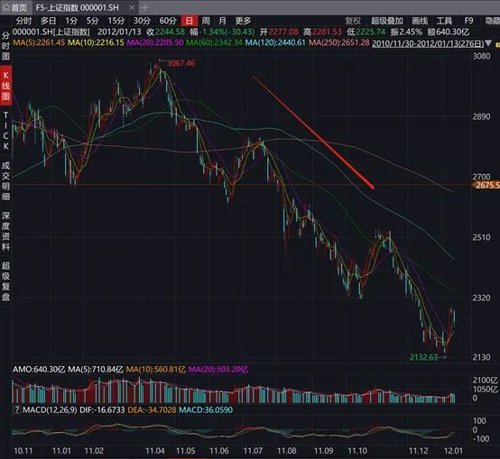
Task: Open the TICK sidebar panel
Action: [6, 130]
